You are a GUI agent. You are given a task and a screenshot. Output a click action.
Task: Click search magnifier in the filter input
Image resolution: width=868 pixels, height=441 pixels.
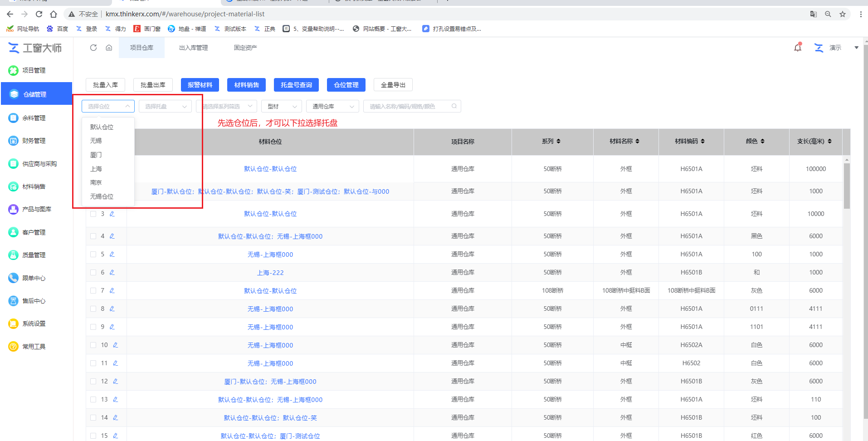click(x=454, y=107)
